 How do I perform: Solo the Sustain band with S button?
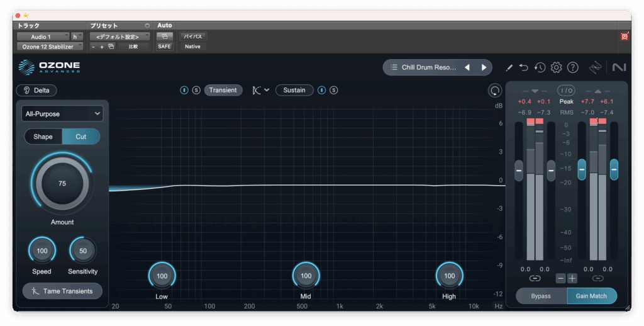click(x=333, y=90)
